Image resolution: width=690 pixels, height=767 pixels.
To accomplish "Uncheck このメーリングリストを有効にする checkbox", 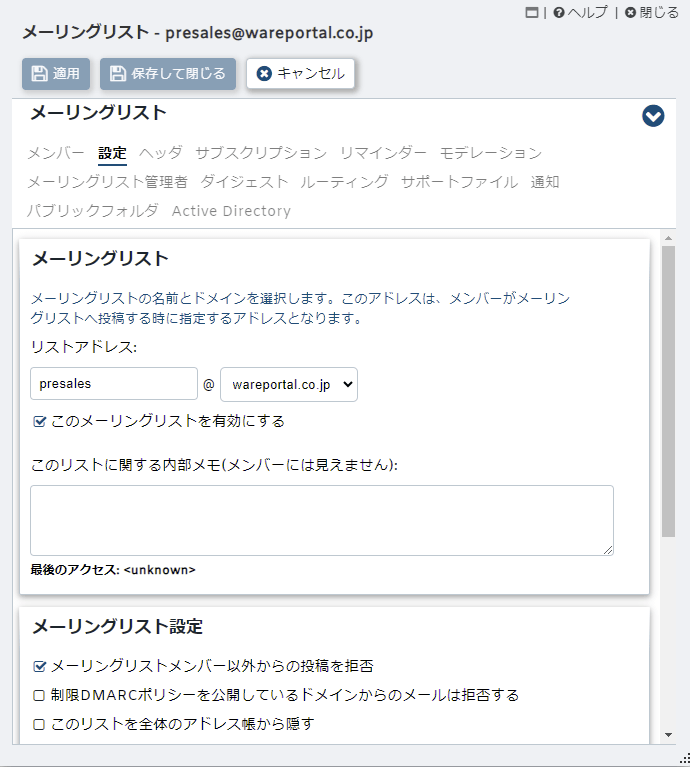I will click(40, 422).
